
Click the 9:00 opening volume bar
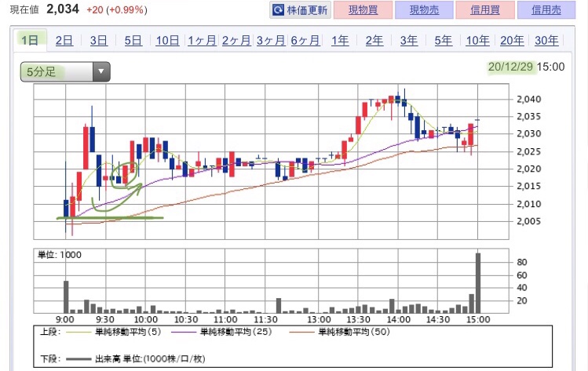66,296
